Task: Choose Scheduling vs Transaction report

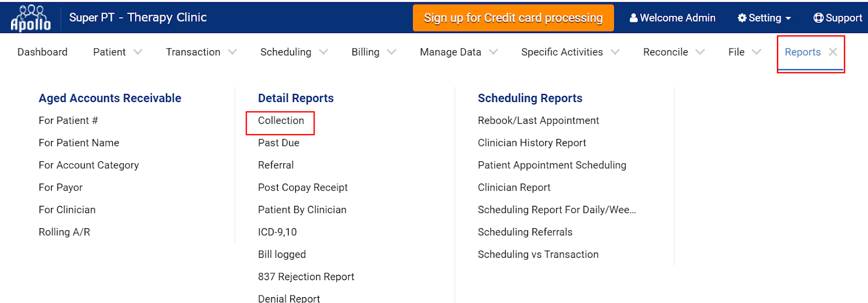Action: pos(538,254)
